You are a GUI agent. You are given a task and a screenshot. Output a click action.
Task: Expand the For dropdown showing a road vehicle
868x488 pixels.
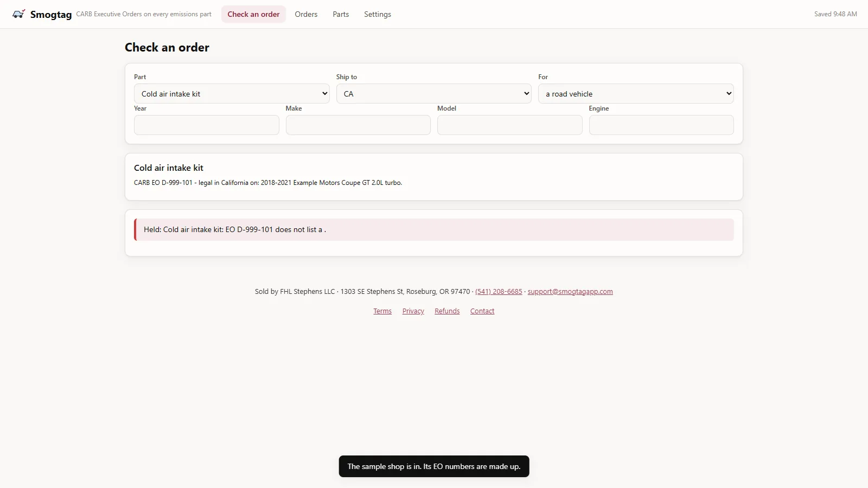pyautogui.click(x=636, y=94)
